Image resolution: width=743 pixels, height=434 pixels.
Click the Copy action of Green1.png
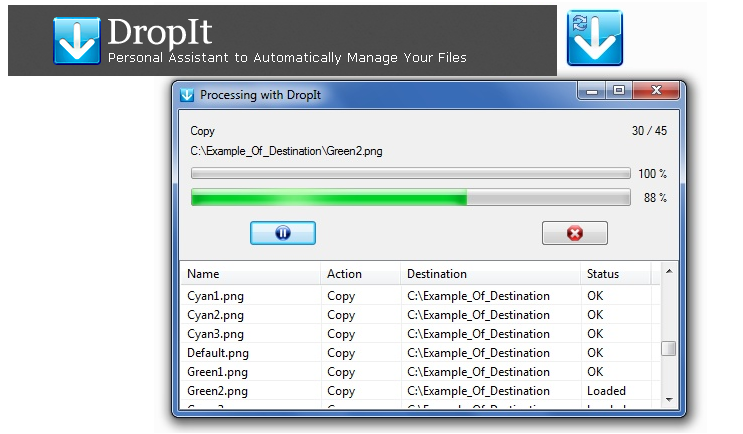coord(341,372)
